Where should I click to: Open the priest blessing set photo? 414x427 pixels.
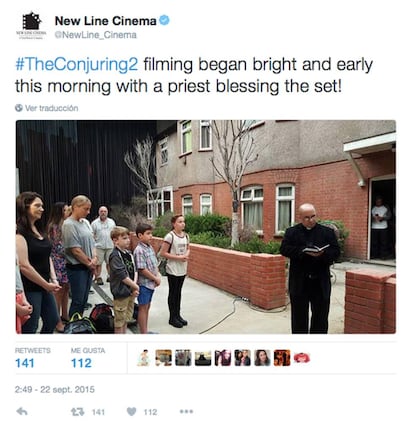(x=206, y=227)
